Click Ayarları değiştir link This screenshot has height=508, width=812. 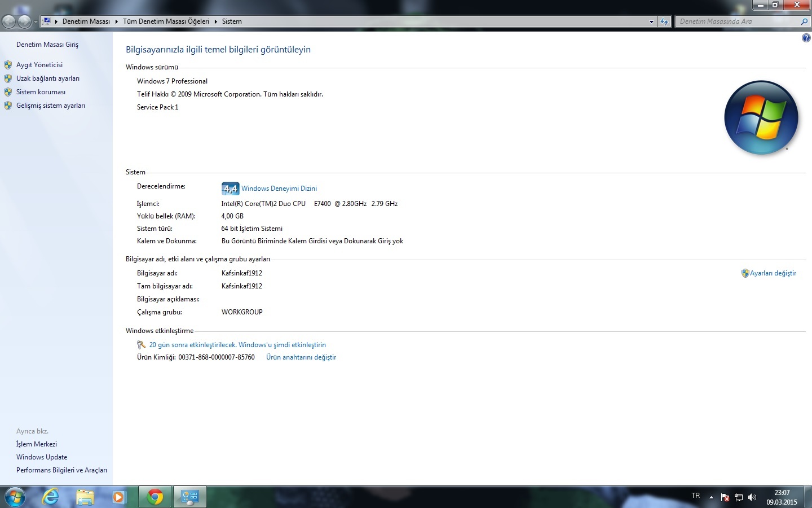[773, 273]
